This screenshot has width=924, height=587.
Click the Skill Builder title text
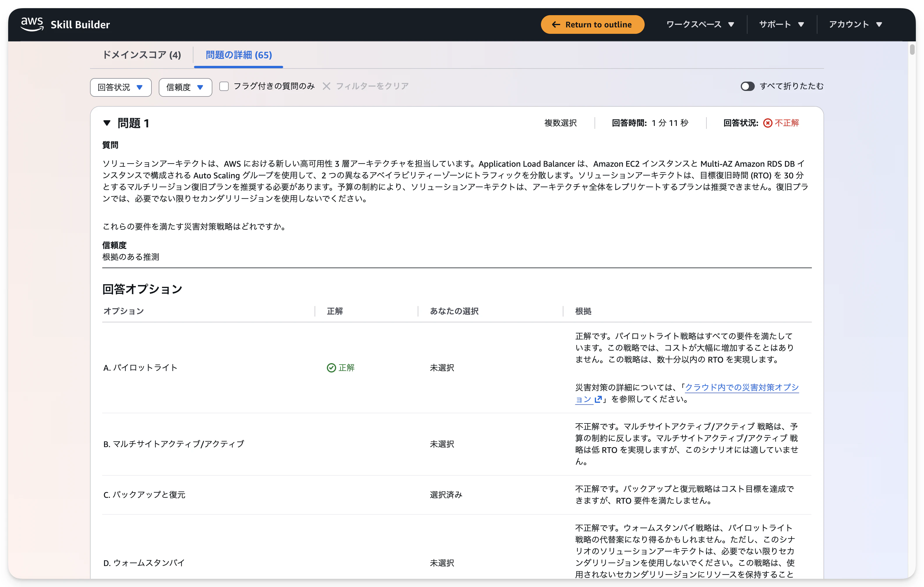(80, 24)
